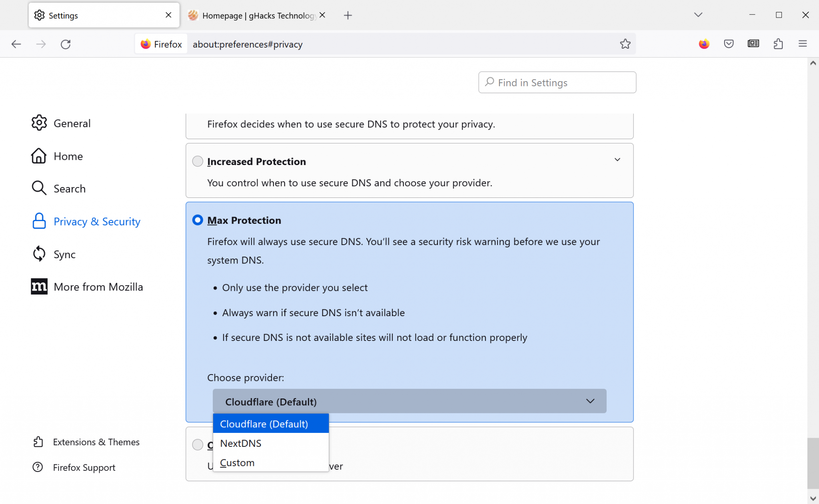The width and height of the screenshot is (819, 504).
Task: Select the Privacy & Security lock icon
Action: tap(39, 221)
